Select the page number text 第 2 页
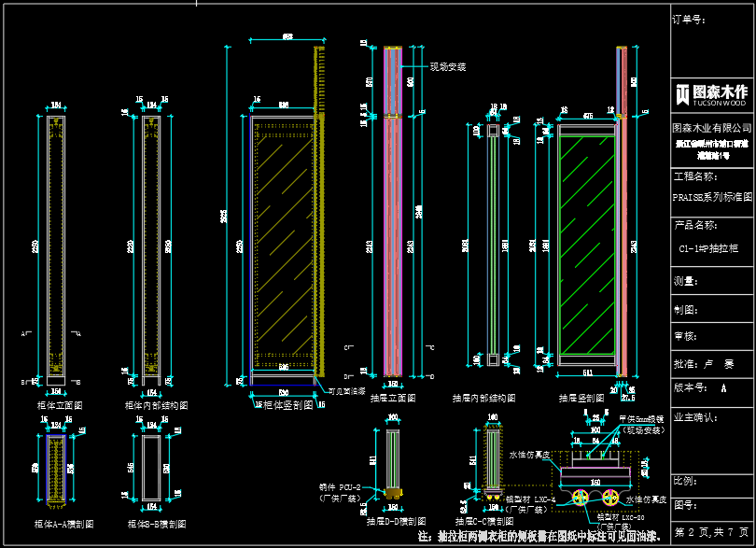Viewport: 756px width, 548px height. tap(692, 531)
